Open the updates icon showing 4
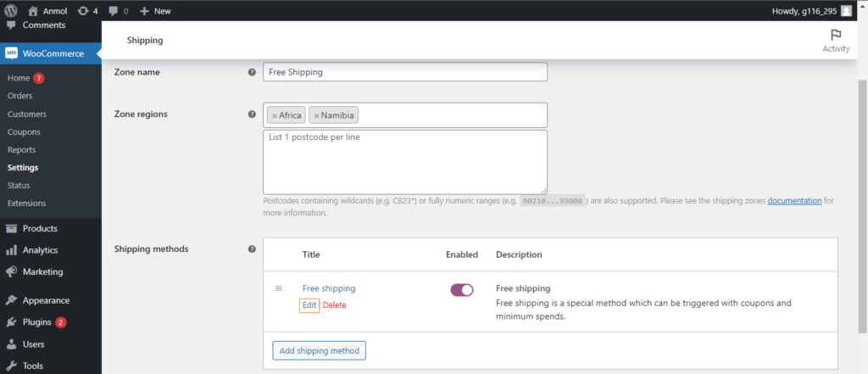Viewport: 868px width, 374px height. [83, 10]
